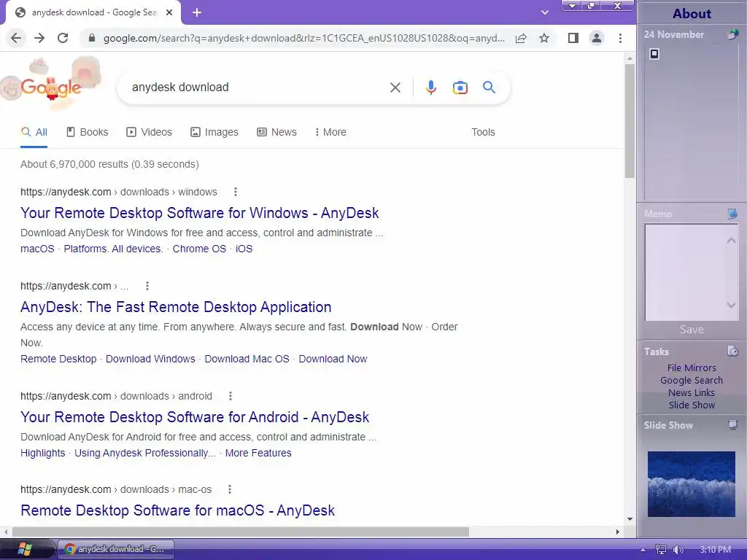Open the network icon in the tray
The width and height of the screenshot is (747, 560).
660,550
